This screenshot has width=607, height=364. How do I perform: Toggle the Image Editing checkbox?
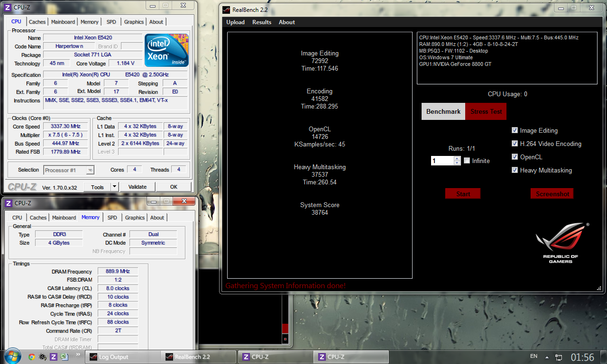coord(515,130)
